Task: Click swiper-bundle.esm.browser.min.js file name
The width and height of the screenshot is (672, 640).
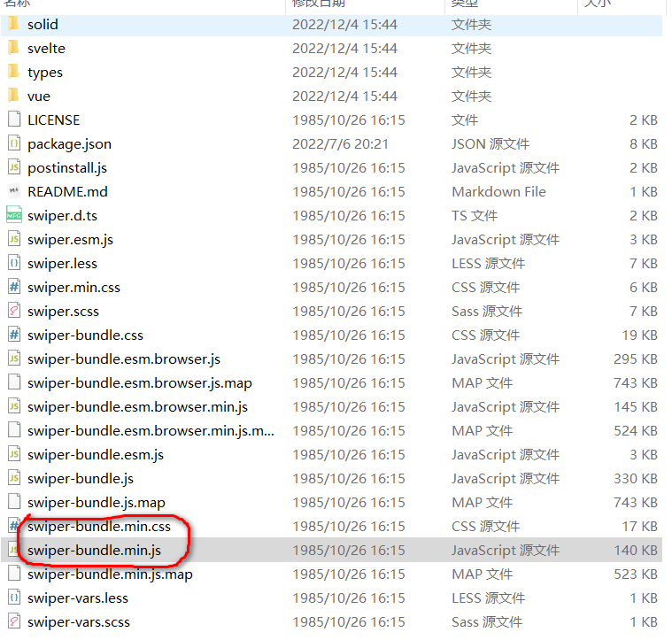Action: tap(137, 407)
